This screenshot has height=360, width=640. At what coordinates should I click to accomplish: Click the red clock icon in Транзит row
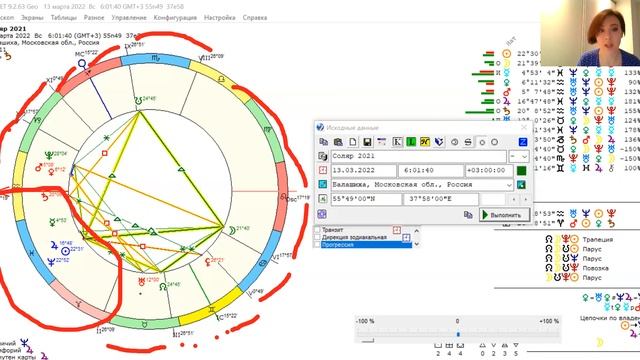click(x=397, y=230)
